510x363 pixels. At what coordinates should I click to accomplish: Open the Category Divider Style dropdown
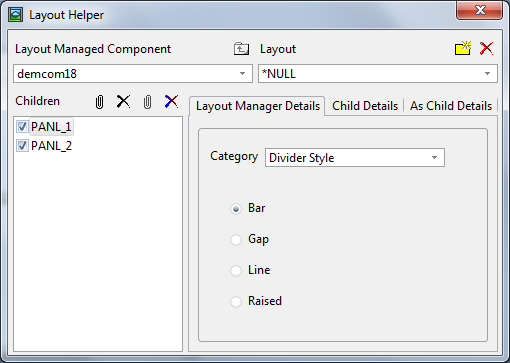[x=434, y=158]
